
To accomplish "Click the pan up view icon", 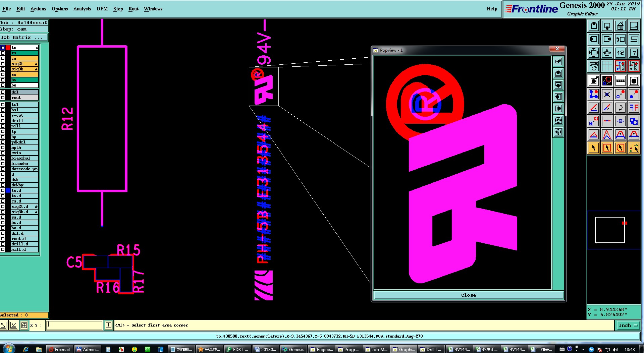I will click(594, 26).
